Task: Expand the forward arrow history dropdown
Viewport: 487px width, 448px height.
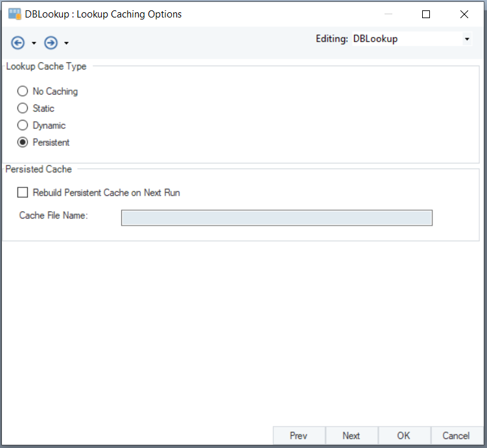Action: 67,43
